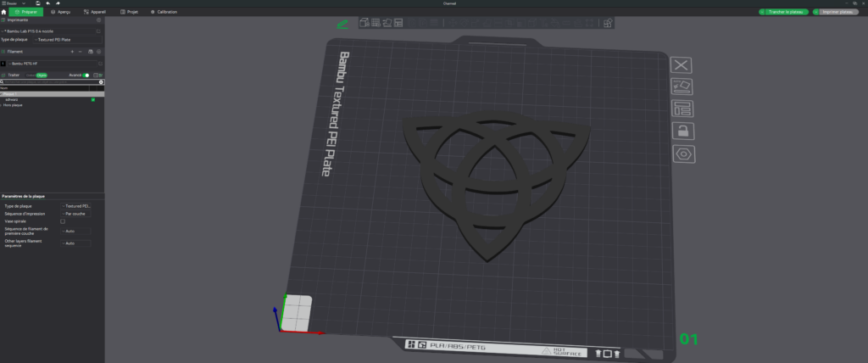This screenshot has width=868, height=363.
Task: Open first-layer filament sequence Auto dropdown
Action: (75, 231)
